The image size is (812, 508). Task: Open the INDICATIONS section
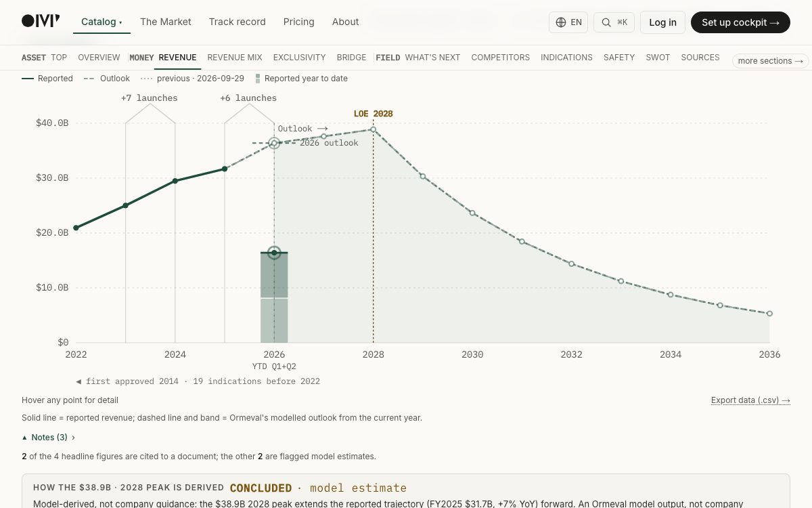(566, 58)
